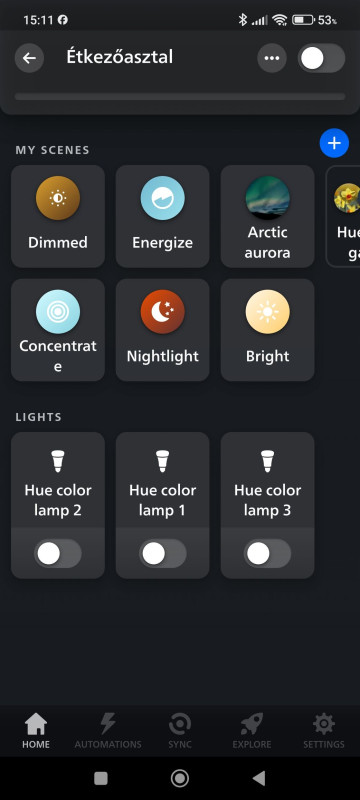Apply the Arctic aurora scene

pos(267,216)
